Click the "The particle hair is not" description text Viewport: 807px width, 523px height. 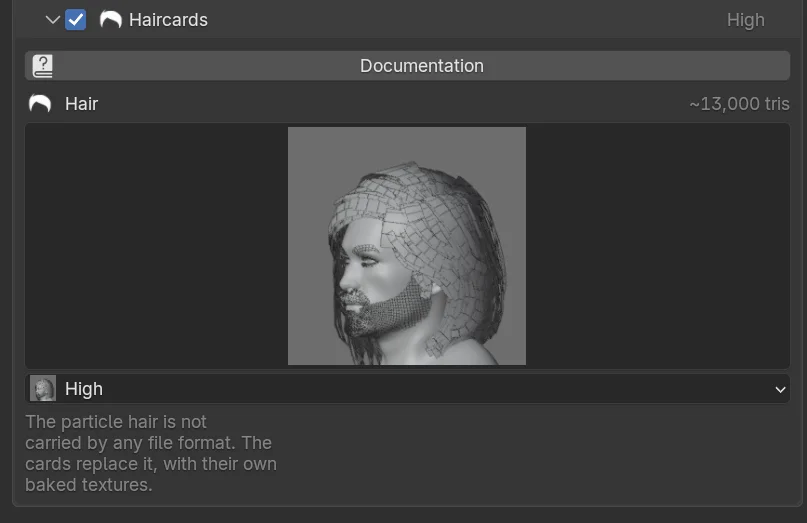(x=116, y=422)
